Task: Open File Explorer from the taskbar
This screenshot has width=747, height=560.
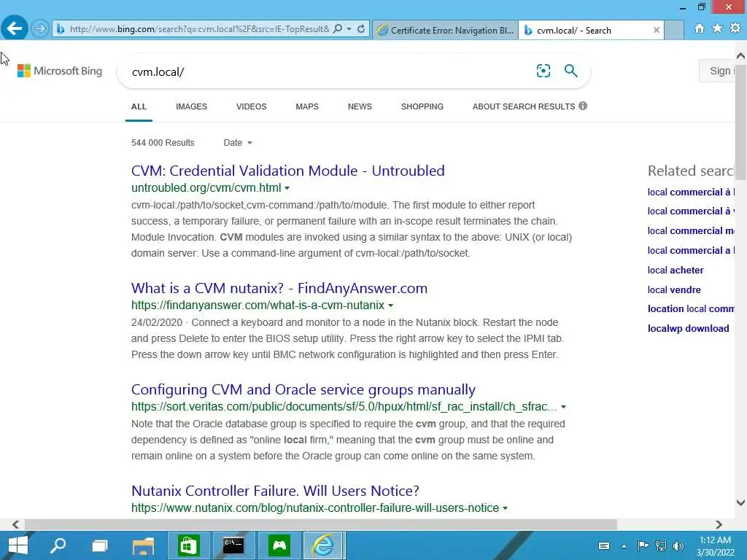Action: (143, 545)
